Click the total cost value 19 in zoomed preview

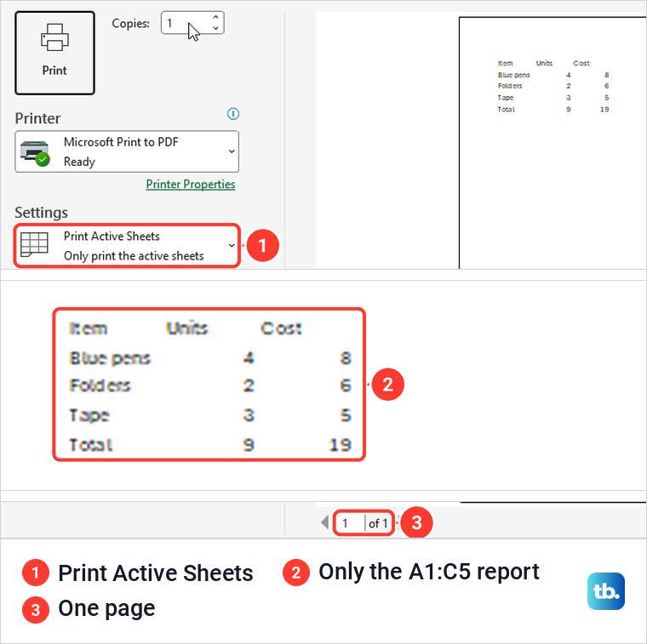click(341, 445)
